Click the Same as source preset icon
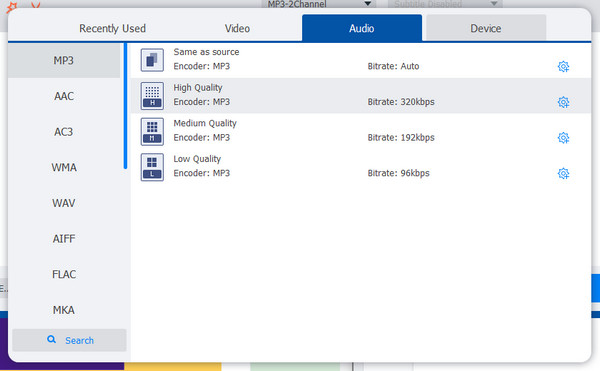Viewport: 600px width, 371px height. point(152,60)
